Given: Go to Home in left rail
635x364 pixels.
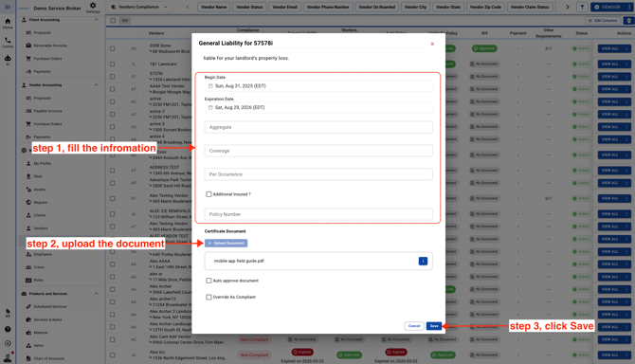Looking at the screenshot, I should click(8, 24).
